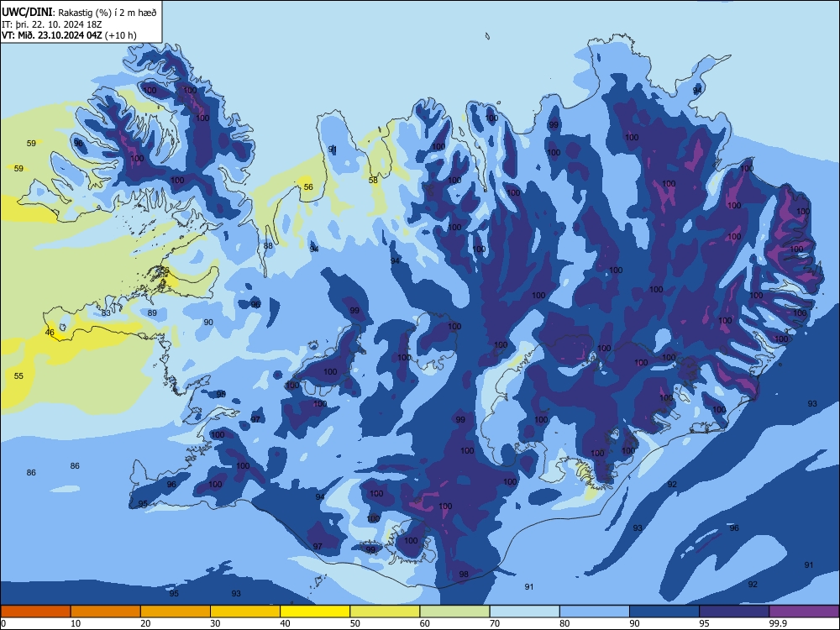The image size is (840, 630).
Task: Click the 90–95 dark blue legend swatch
Action: pyautogui.click(x=664, y=612)
